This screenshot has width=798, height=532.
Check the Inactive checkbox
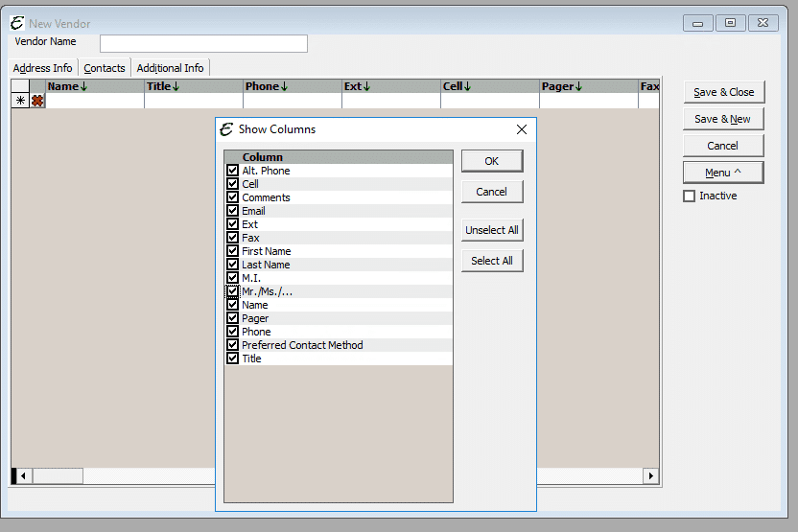pos(689,196)
